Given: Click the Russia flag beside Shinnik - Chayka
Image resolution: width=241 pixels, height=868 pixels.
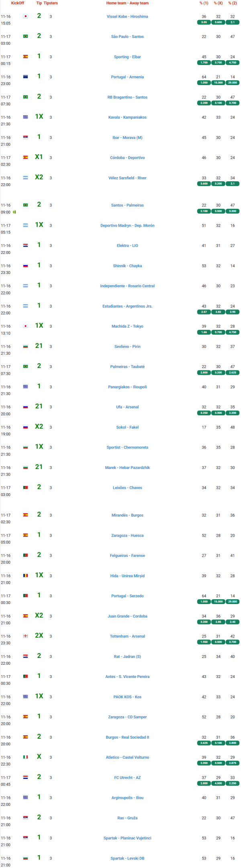Looking at the screenshot, I should pyautogui.click(x=25, y=266).
